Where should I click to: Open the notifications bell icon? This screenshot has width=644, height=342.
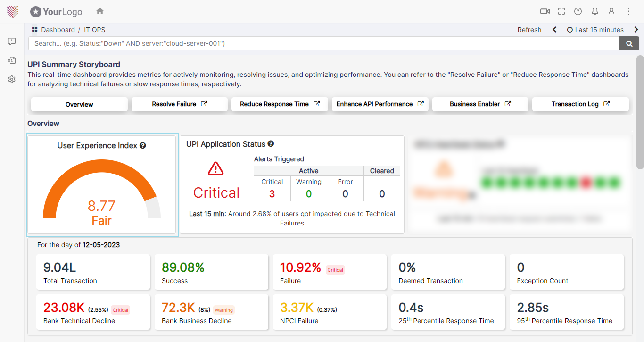[595, 11]
